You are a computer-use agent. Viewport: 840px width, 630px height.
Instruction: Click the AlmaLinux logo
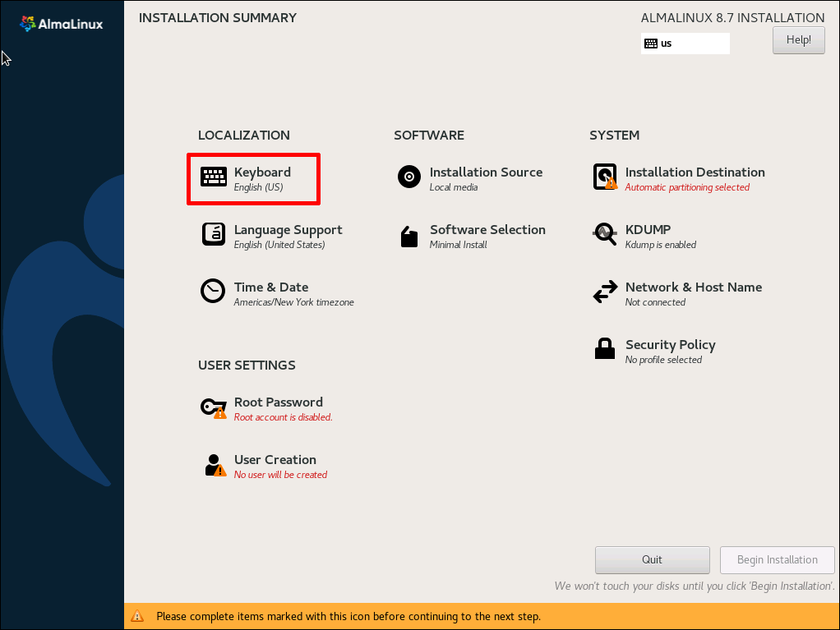pos(61,24)
